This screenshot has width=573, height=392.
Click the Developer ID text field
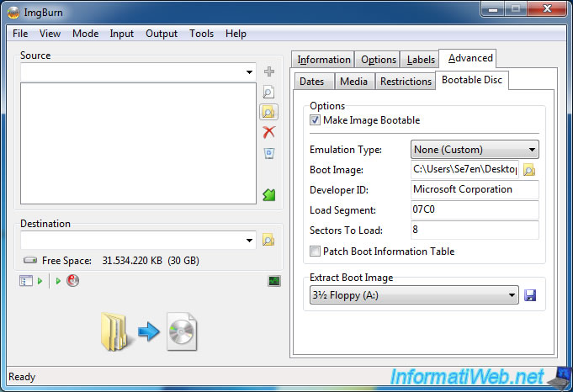[x=475, y=190]
